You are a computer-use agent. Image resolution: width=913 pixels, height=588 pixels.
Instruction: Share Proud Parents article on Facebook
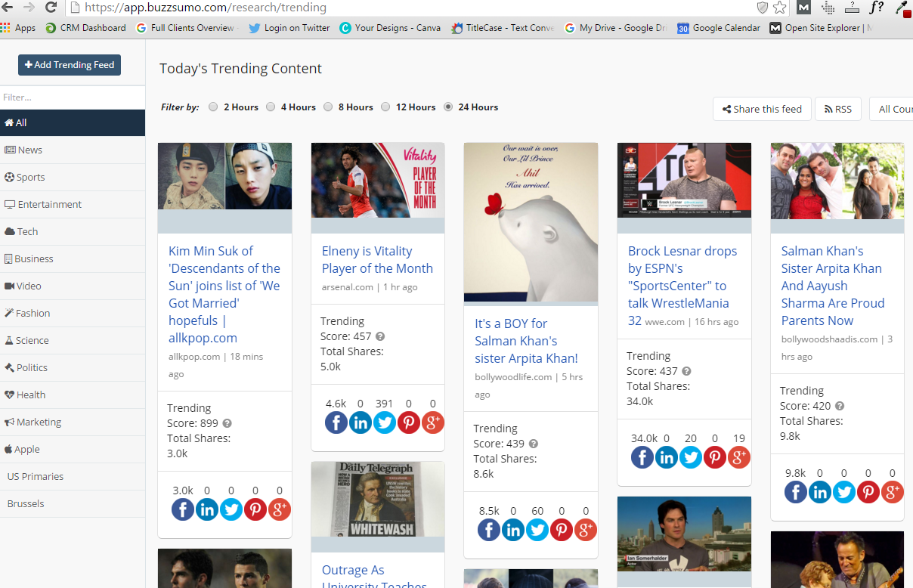[796, 492]
